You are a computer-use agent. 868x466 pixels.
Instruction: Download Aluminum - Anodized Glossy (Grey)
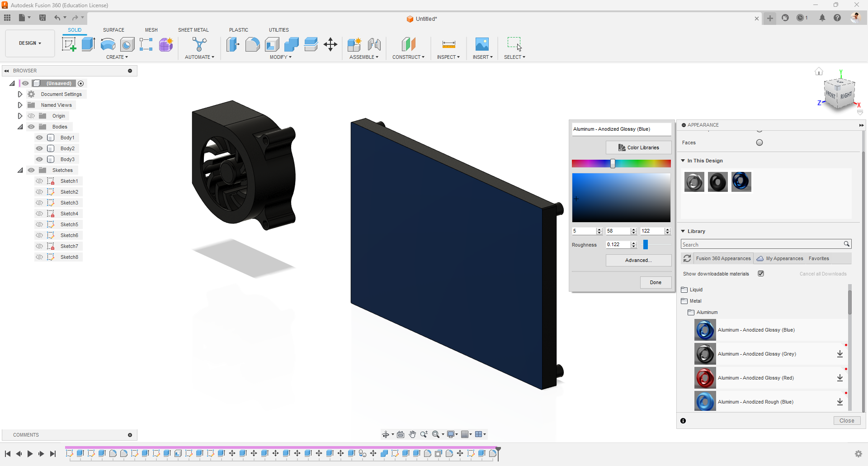click(x=840, y=354)
